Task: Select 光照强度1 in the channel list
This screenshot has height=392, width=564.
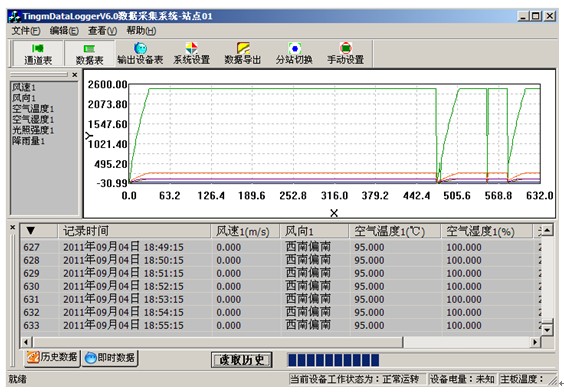Action: (x=33, y=131)
